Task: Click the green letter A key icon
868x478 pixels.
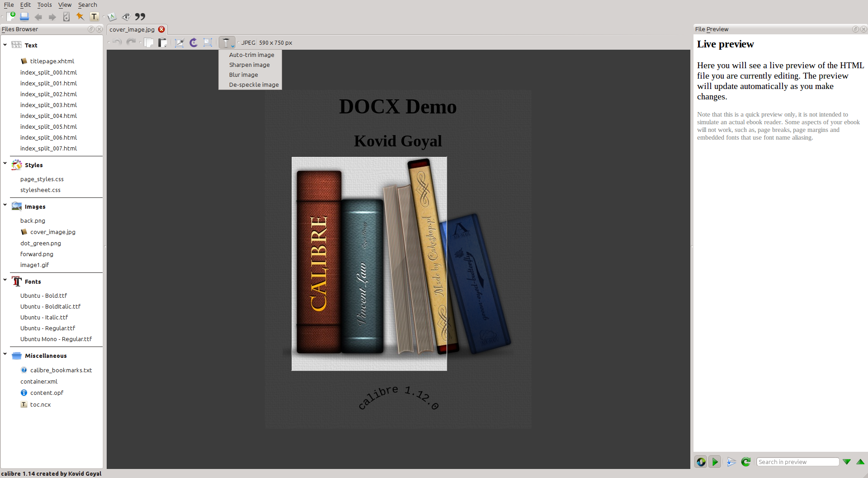Action: [x=112, y=17]
